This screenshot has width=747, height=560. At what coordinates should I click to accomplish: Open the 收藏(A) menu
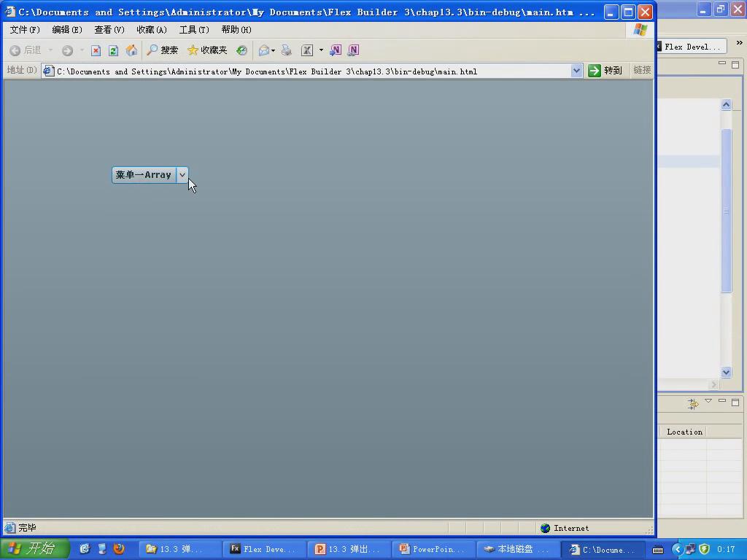[152, 29]
